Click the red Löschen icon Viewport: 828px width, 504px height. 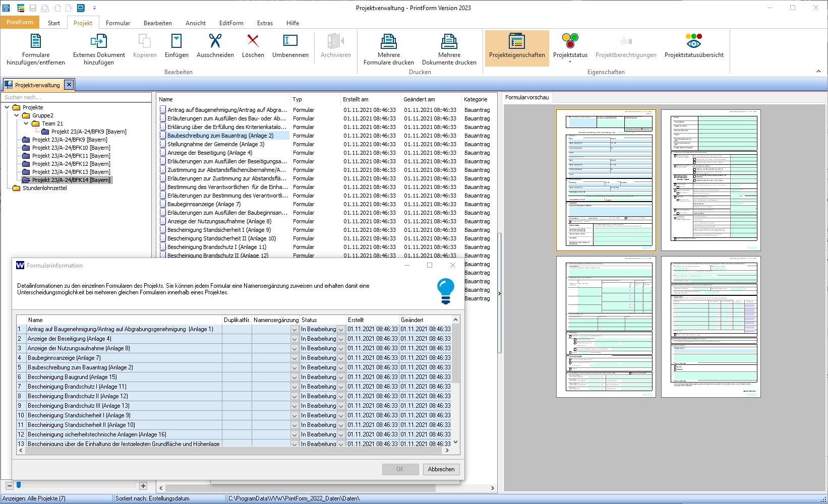coord(253,41)
